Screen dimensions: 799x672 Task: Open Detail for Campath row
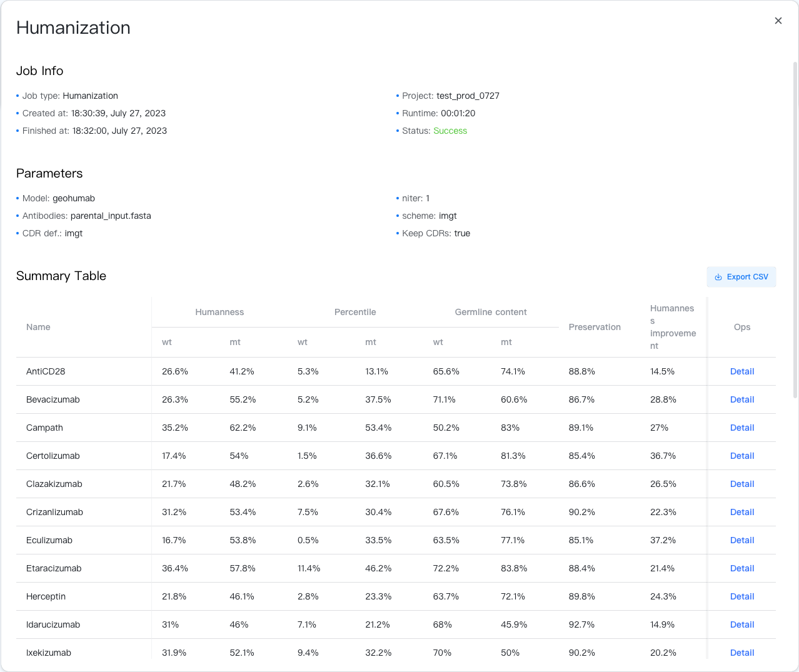[742, 428]
